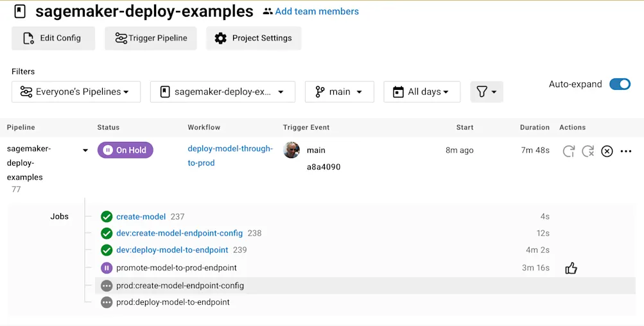Viewport: 644px width, 326px height.
Task: Click the Duration column header
Action: 535,127
